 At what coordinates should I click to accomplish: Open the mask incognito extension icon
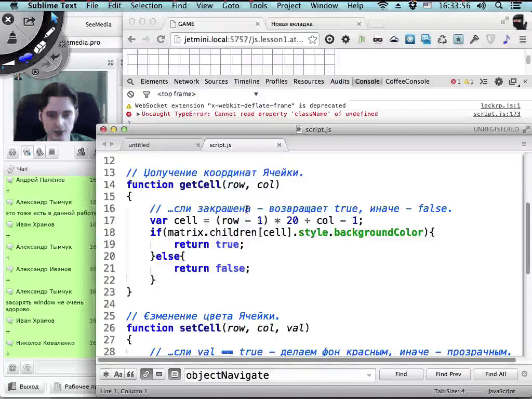378,39
